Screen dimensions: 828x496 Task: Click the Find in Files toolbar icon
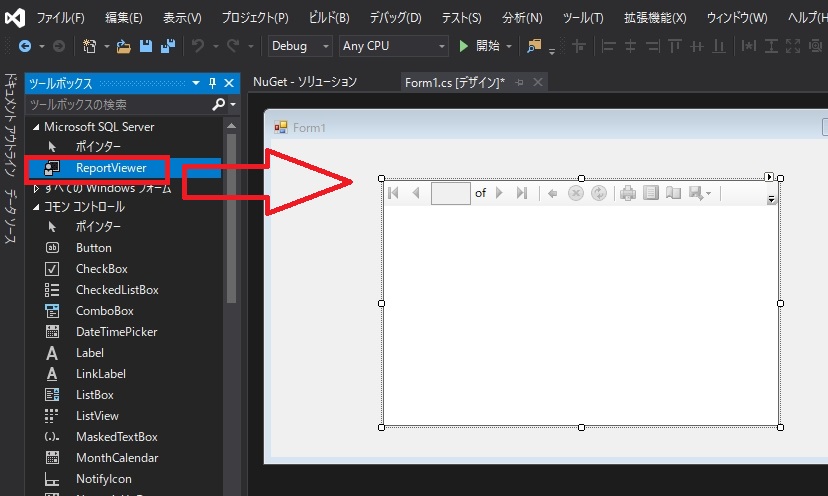pyautogui.click(x=534, y=46)
